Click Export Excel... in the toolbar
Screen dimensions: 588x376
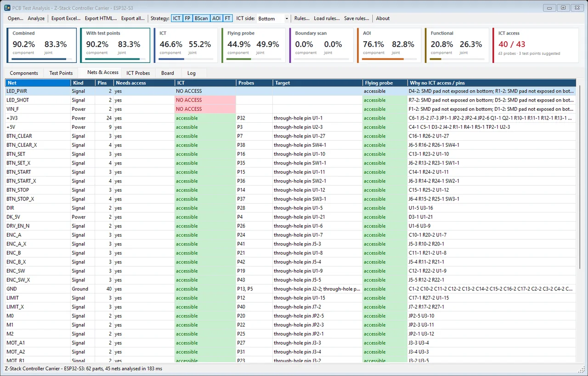coord(66,18)
